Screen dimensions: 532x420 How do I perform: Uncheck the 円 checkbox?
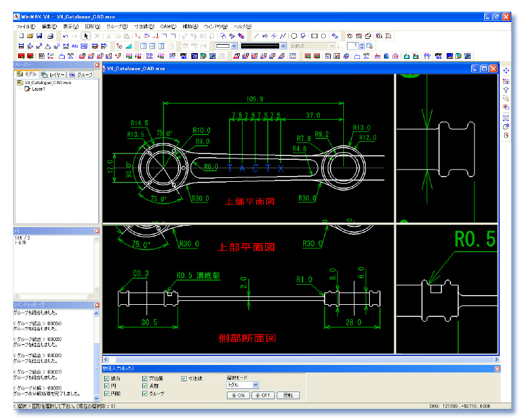coord(107,386)
